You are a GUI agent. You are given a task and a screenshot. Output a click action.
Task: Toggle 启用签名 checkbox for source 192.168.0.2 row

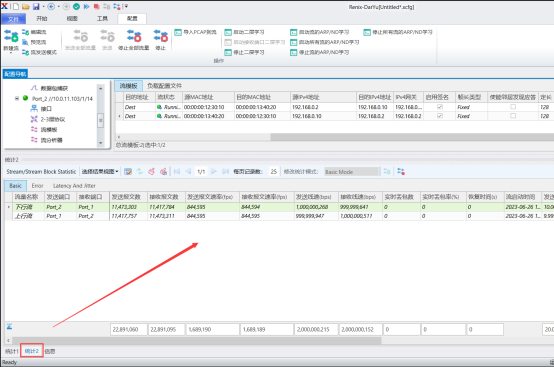point(440,107)
